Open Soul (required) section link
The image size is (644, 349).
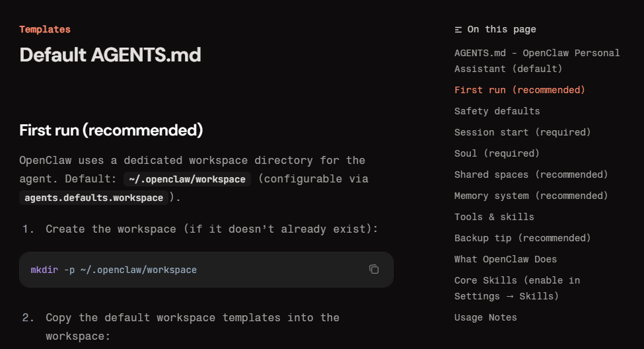[497, 153]
